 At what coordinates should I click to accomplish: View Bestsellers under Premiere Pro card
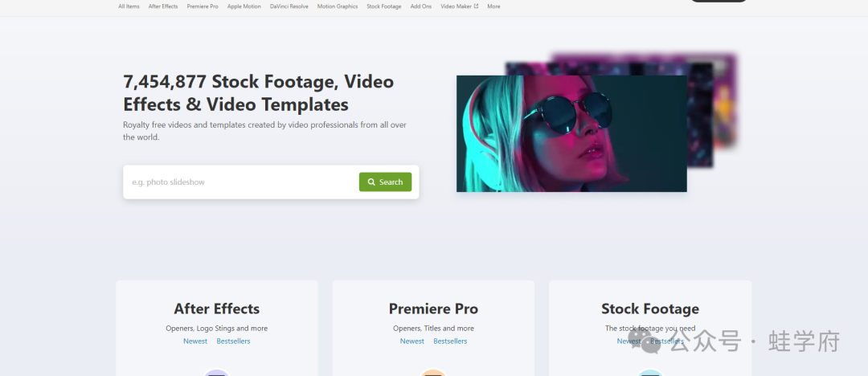(450, 341)
